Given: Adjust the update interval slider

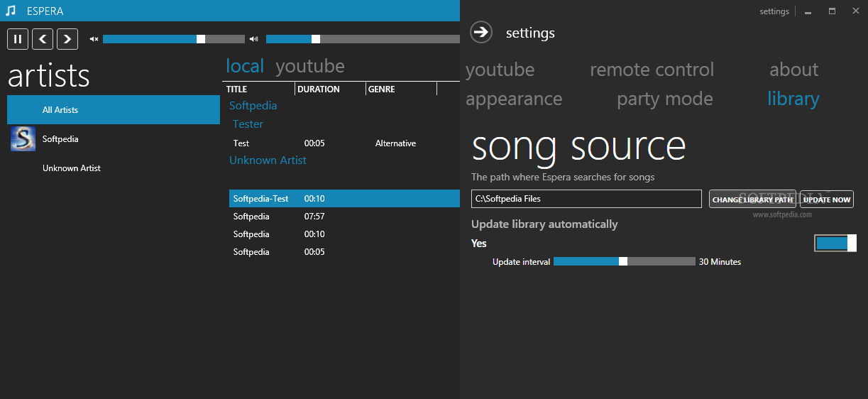Looking at the screenshot, I should (x=623, y=261).
